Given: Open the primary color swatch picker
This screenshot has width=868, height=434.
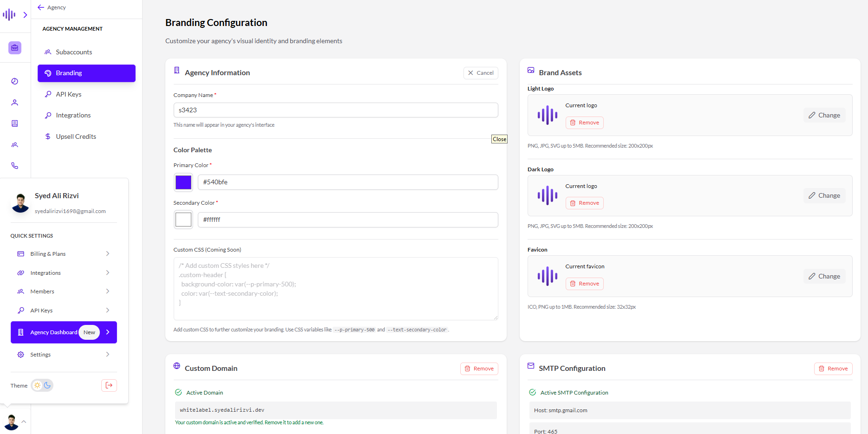Looking at the screenshot, I should click(x=183, y=182).
